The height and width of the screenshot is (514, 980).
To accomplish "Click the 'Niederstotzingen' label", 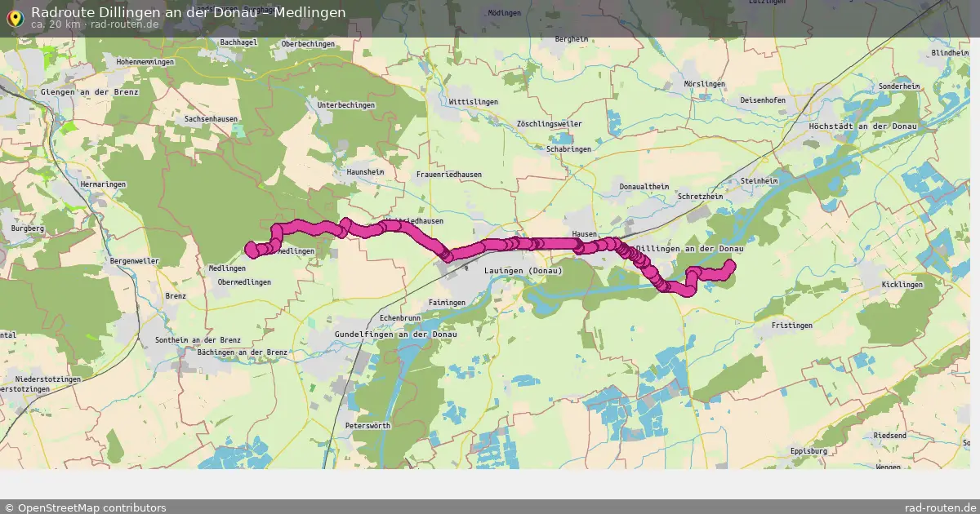I will (x=48, y=380).
